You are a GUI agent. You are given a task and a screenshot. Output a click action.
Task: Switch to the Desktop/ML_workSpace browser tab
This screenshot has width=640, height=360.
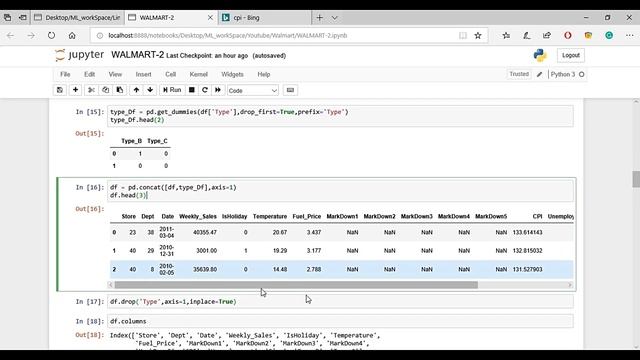(78, 18)
